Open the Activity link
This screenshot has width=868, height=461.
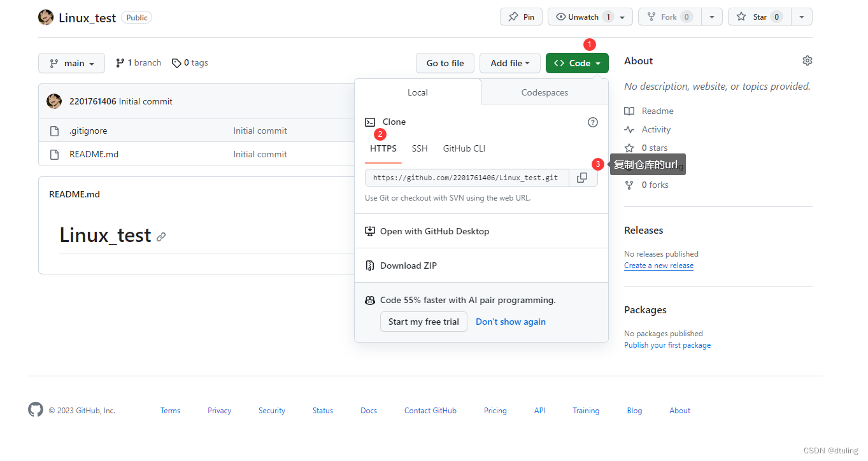pos(656,129)
